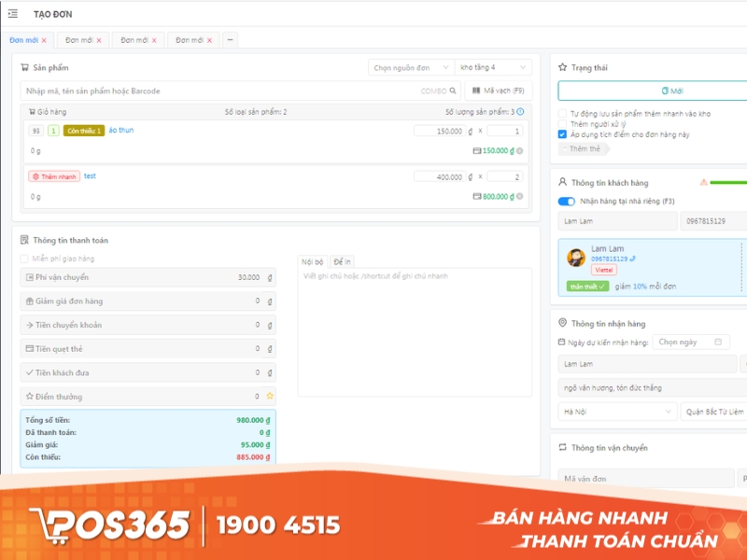747x560 pixels.
Task: Open the calendar icon next to Chọn ngày
Action: click(x=719, y=342)
